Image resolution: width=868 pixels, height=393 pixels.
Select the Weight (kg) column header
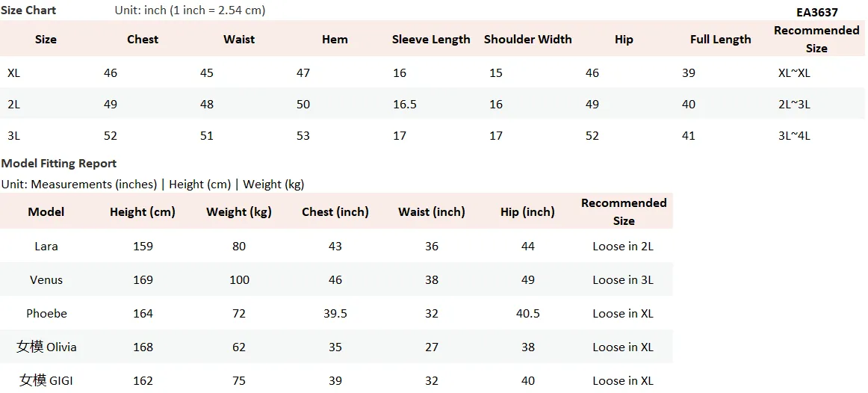tap(238, 212)
